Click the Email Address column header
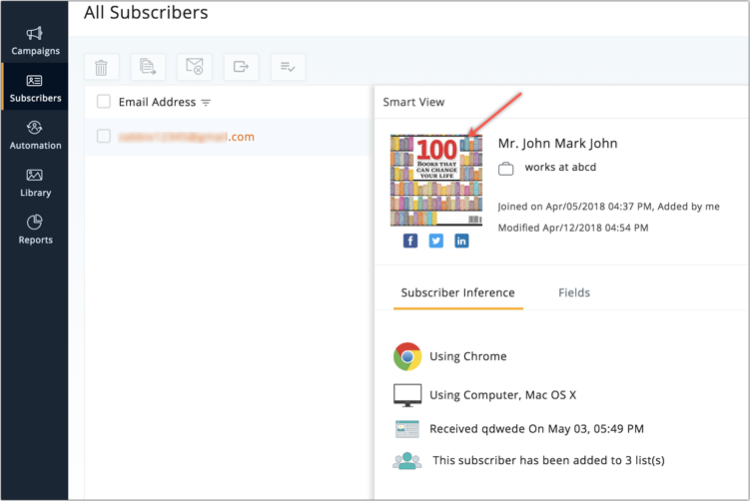This screenshot has height=501, width=750. pyautogui.click(x=157, y=102)
